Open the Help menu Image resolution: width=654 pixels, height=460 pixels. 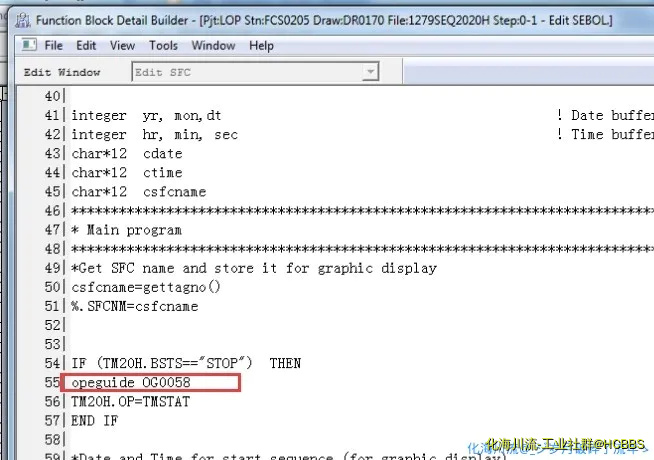261,45
